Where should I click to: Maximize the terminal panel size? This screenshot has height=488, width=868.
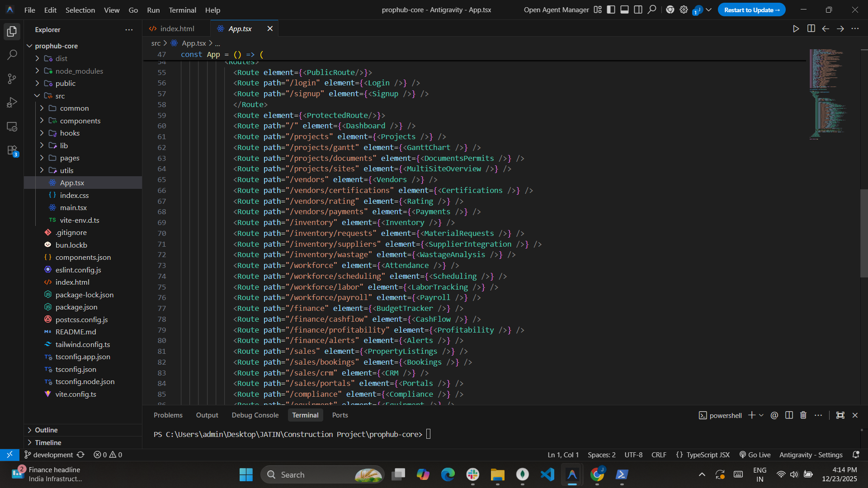840,415
